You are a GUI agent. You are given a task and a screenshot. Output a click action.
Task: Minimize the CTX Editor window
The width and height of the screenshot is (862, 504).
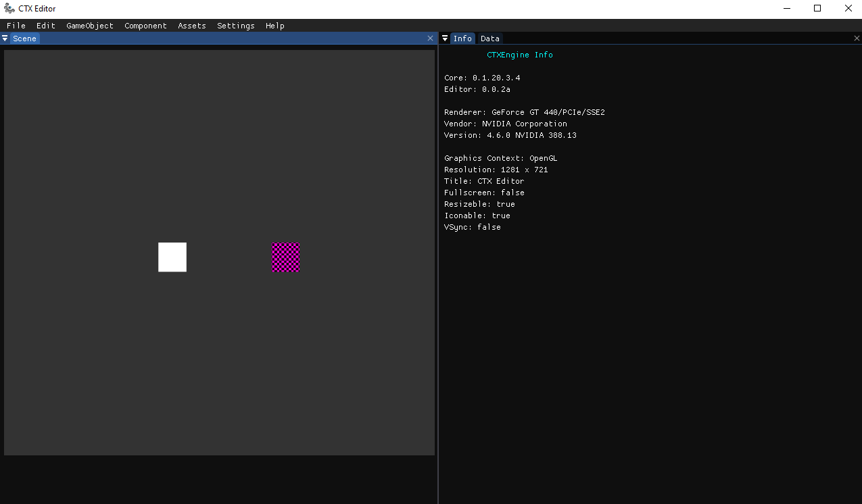pyautogui.click(x=787, y=9)
